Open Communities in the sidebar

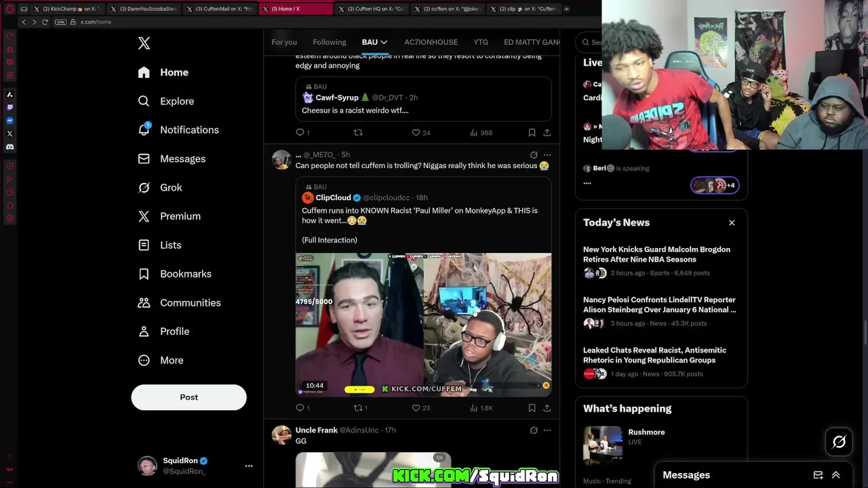point(179,303)
